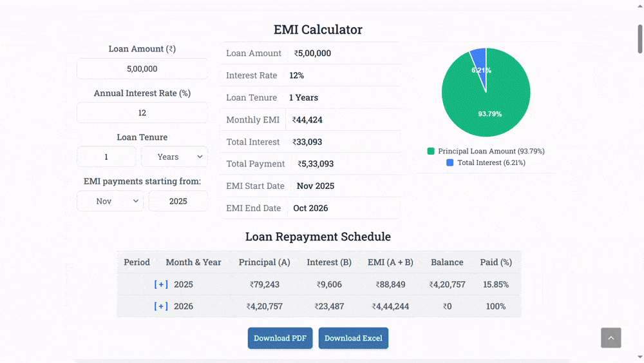
Task: Open the Years tenure unit dropdown
Action: click(x=175, y=157)
